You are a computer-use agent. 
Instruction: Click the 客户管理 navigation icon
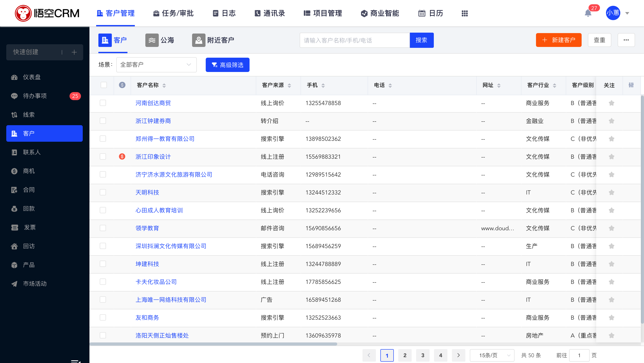(x=100, y=13)
